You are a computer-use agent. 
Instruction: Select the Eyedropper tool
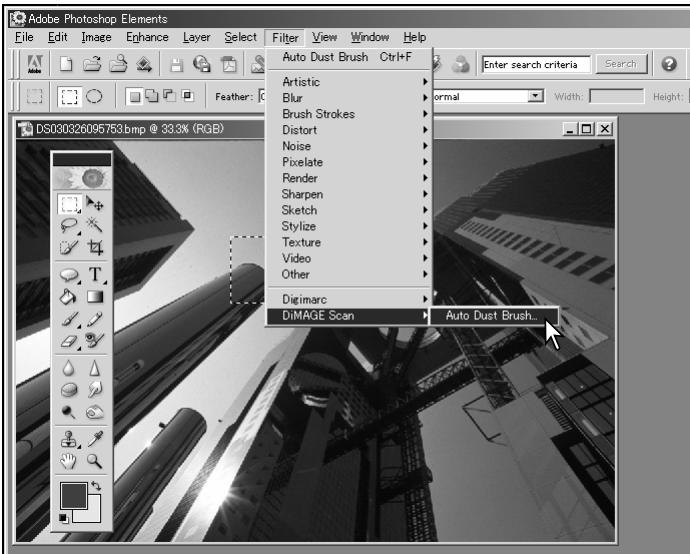[x=95, y=438]
